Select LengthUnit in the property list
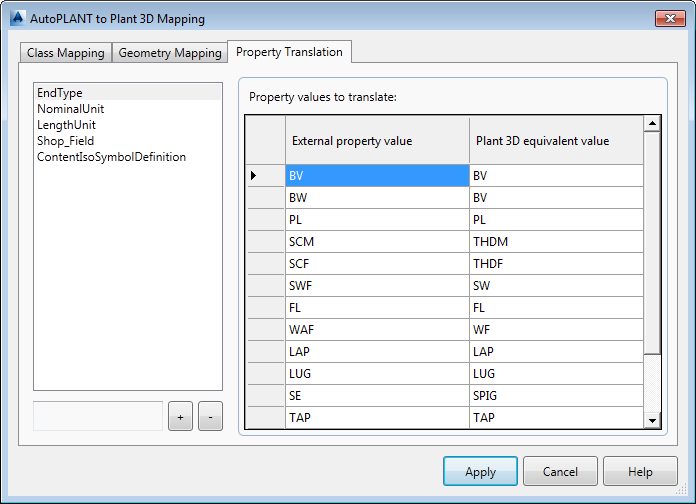This screenshot has height=504, width=696. (x=128, y=125)
